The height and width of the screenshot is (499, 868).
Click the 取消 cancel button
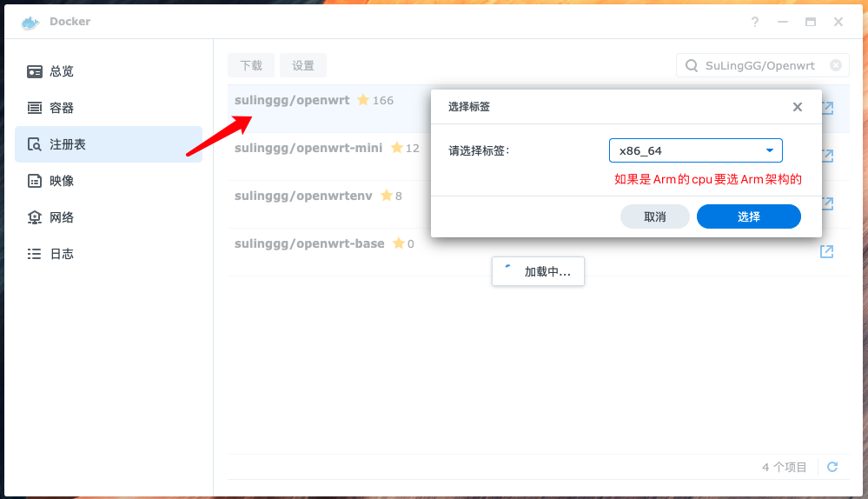tap(655, 216)
